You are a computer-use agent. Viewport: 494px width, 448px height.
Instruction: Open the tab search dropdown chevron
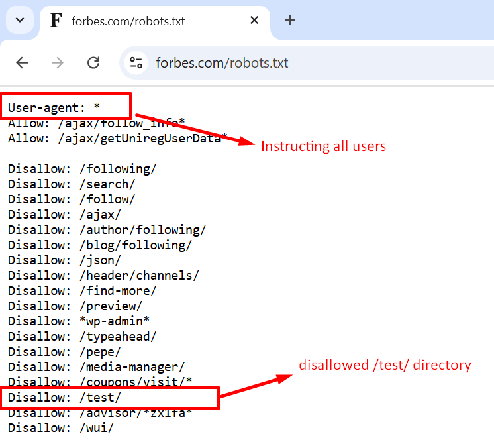pyautogui.click(x=20, y=20)
